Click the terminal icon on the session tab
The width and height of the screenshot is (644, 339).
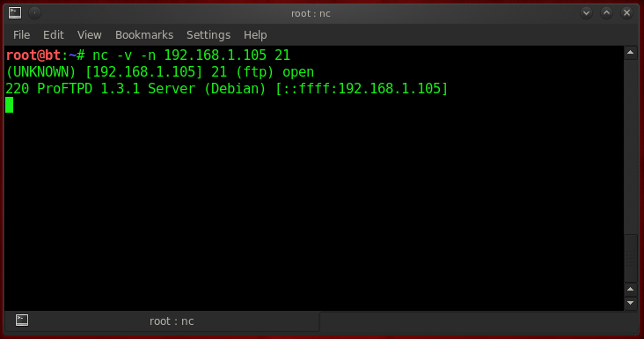[22, 321]
